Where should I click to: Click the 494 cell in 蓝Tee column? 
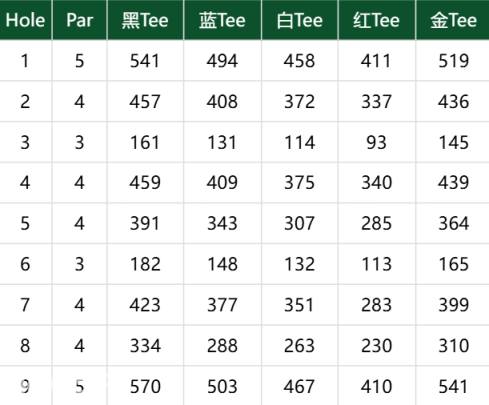(x=222, y=61)
